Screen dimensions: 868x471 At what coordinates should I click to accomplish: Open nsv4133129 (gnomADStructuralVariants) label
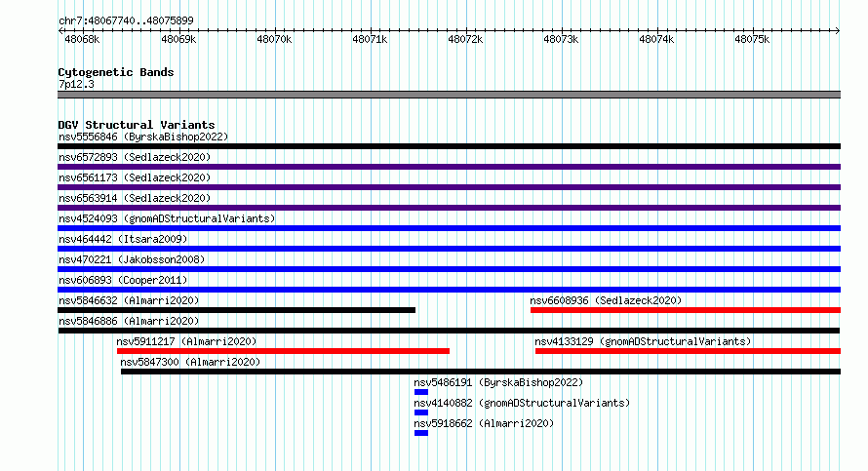643,341
